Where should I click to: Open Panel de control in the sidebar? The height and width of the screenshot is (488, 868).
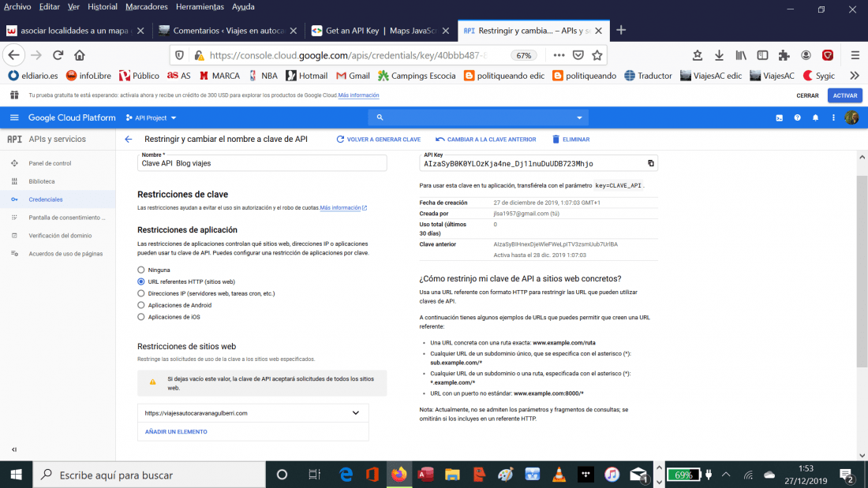point(58,163)
